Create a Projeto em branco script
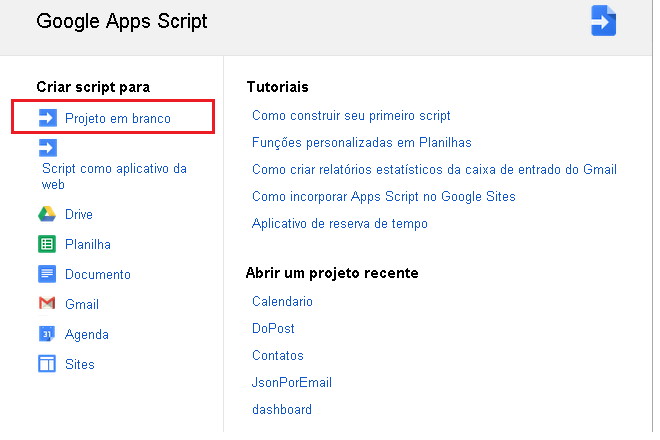The width and height of the screenshot is (660, 440). tap(118, 119)
